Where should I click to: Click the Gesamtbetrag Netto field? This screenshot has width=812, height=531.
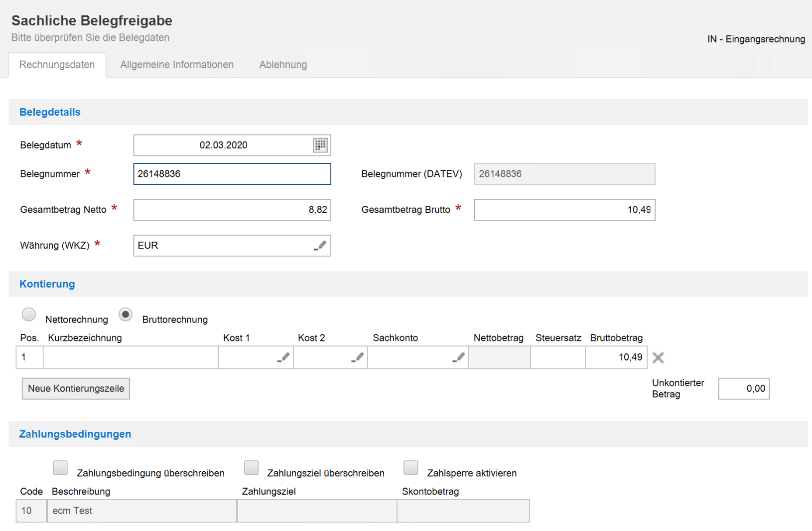(232, 210)
